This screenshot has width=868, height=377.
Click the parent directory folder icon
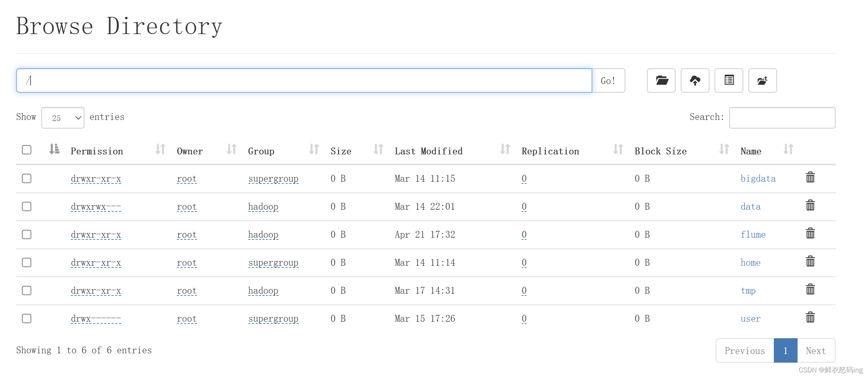pos(762,80)
